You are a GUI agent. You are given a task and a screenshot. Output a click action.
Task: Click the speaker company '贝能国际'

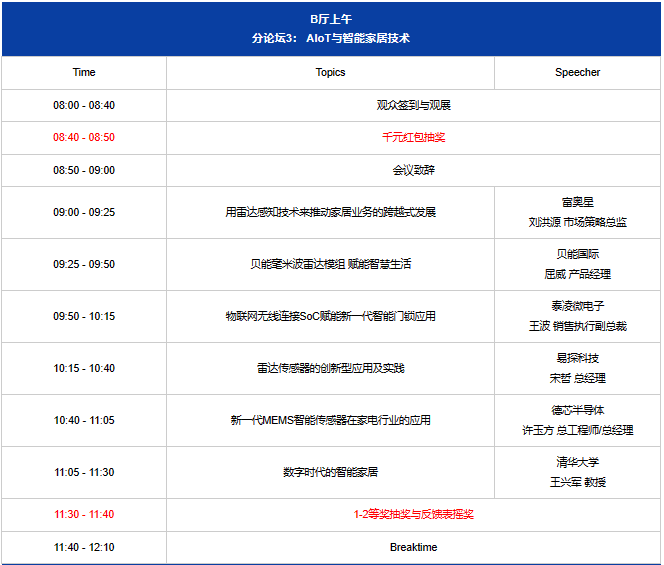coord(578,254)
